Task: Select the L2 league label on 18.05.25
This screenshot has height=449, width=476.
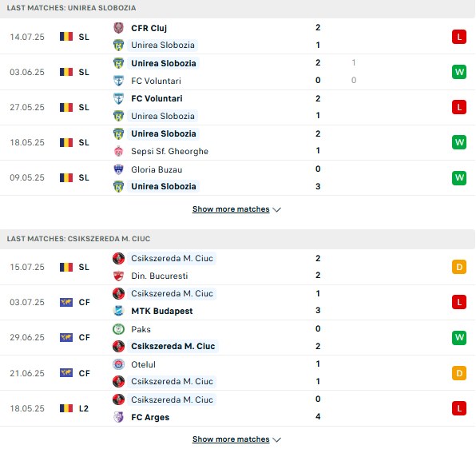Action: coord(84,408)
